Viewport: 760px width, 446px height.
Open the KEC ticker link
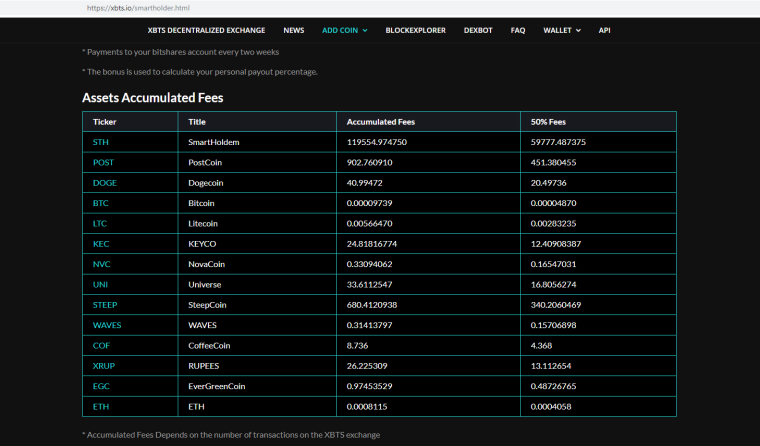point(101,244)
